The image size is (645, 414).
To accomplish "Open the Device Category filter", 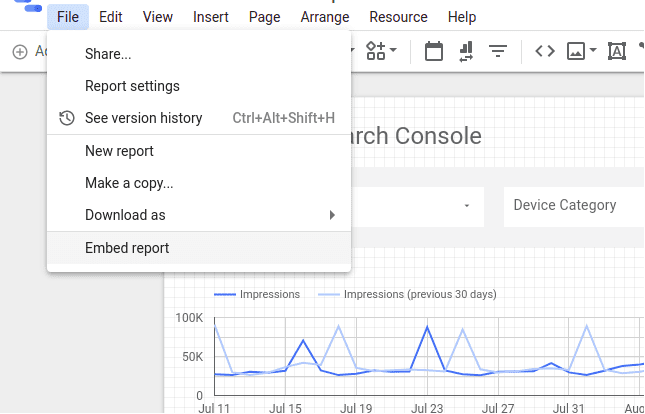I will (x=574, y=207).
